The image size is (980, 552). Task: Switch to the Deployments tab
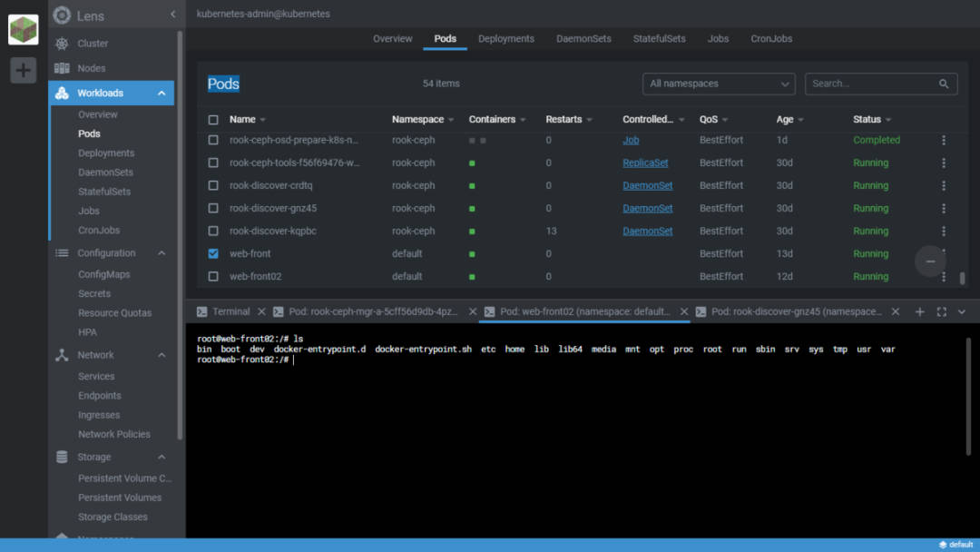(506, 39)
